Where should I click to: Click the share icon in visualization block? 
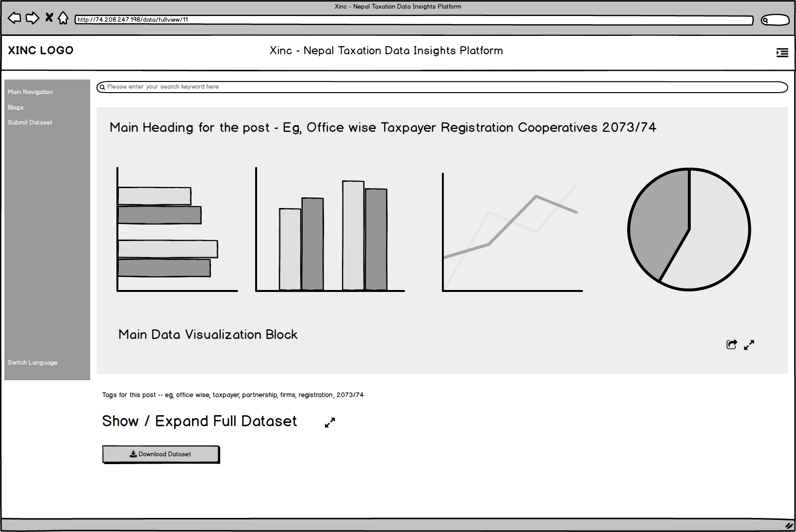coord(731,344)
